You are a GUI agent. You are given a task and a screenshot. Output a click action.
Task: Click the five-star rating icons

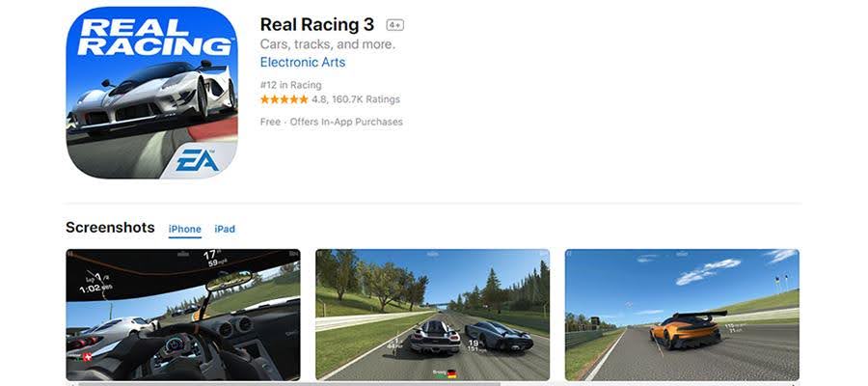(284, 99)
